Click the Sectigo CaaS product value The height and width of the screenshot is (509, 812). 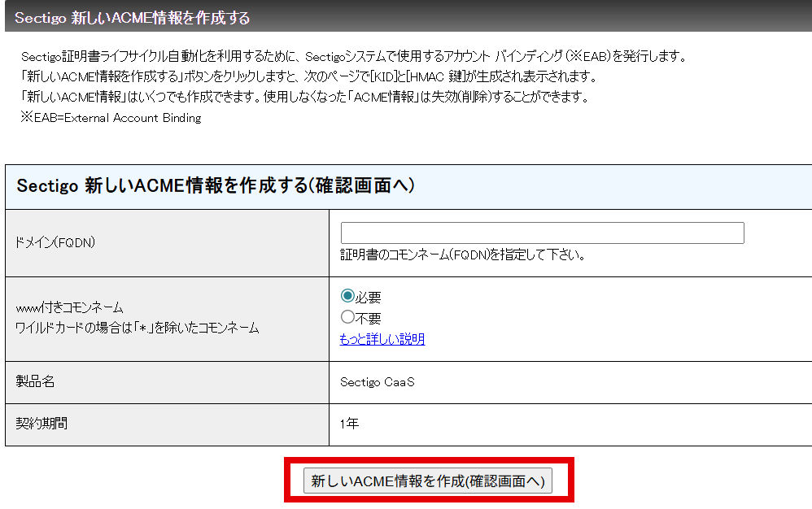click(378, 381)
